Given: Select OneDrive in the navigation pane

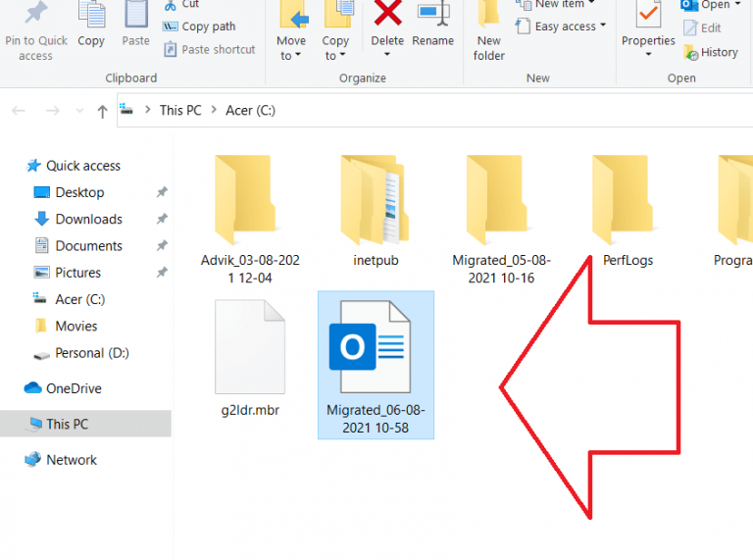Looking at the screenshot, I should (x=63, y=388).
